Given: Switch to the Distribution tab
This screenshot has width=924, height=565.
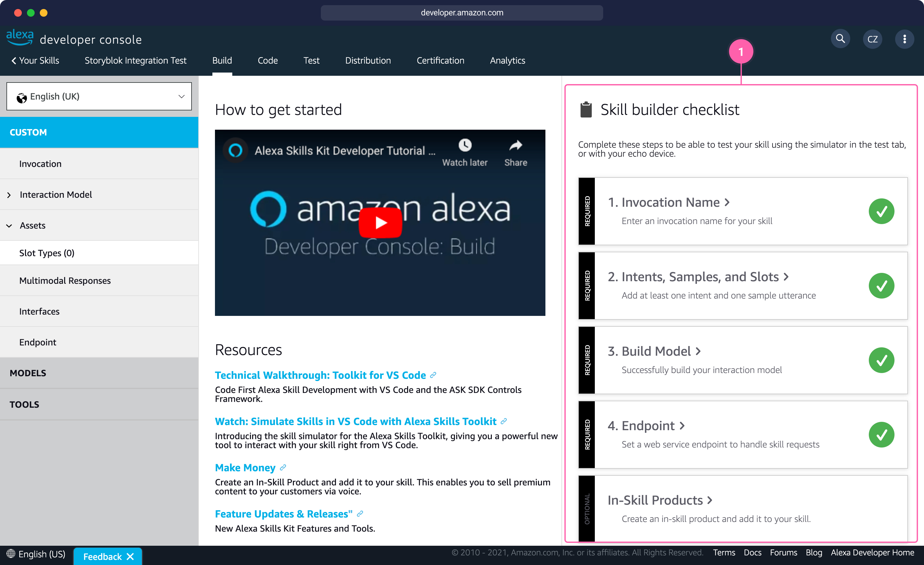Looking at the screenshot, I should pos(368,60).
